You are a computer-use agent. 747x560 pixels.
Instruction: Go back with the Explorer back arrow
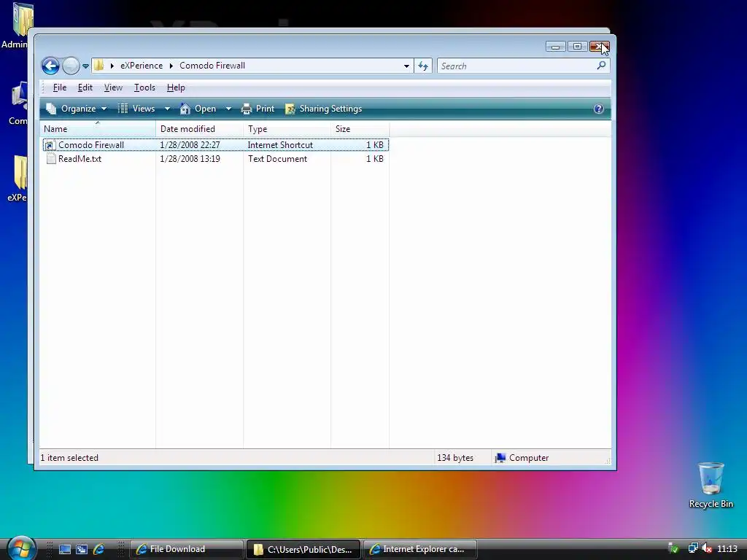(x=50, y=66)
